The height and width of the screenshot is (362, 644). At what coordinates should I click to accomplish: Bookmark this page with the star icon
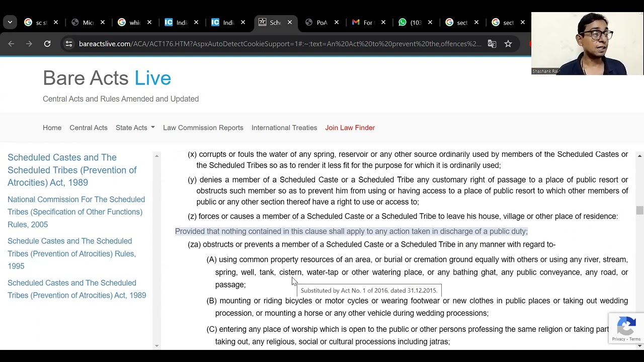coord(508,44)
